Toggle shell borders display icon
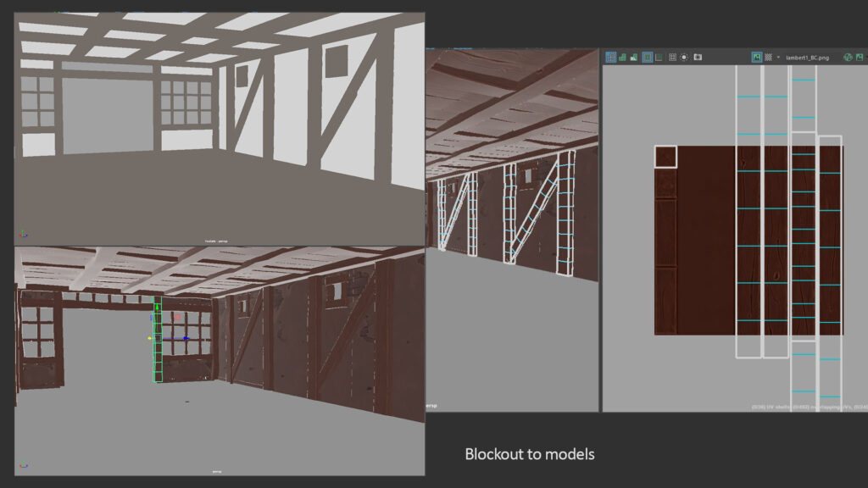The image size is (868, 488). pos(659,57)
